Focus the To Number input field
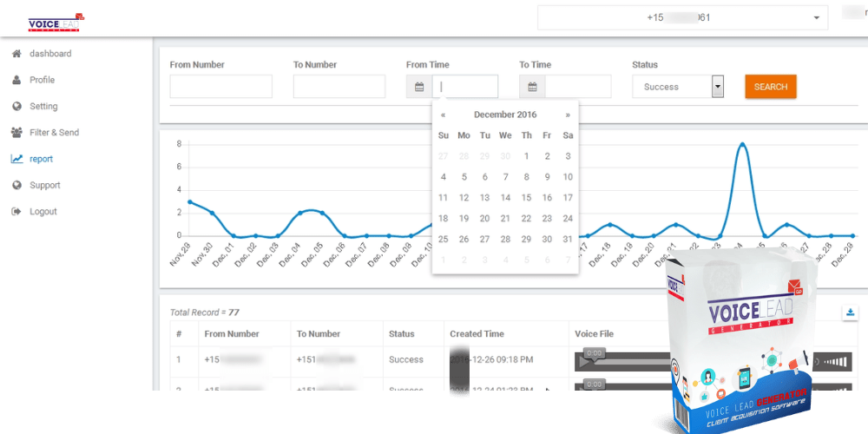Image resolution: width=868 pixels, height=434 pixels. 339,87
